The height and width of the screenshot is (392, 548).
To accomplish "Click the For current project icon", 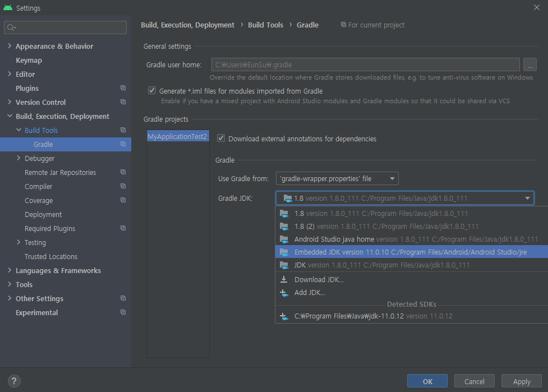I will point(343,25).
